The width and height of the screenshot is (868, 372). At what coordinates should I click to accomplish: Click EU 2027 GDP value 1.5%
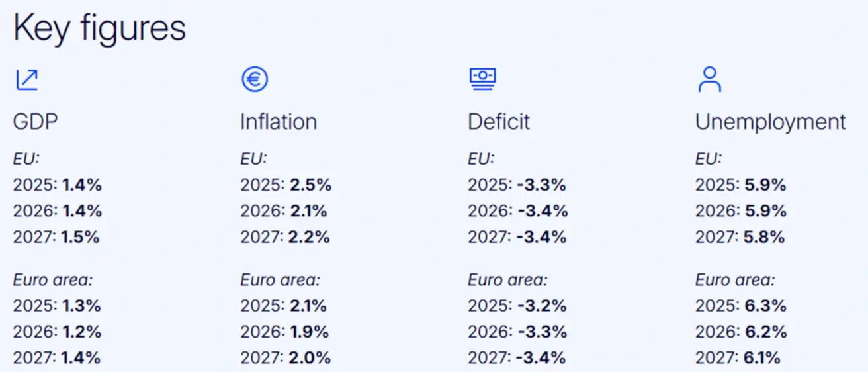point(81,237)
